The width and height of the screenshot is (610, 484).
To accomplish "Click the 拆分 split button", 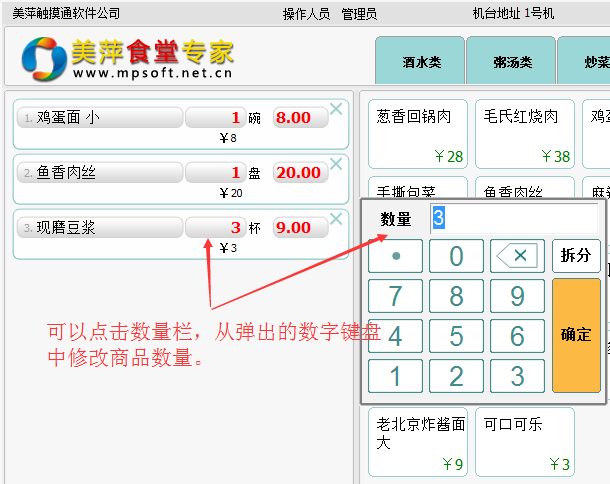I will click(x=576, y=256).
